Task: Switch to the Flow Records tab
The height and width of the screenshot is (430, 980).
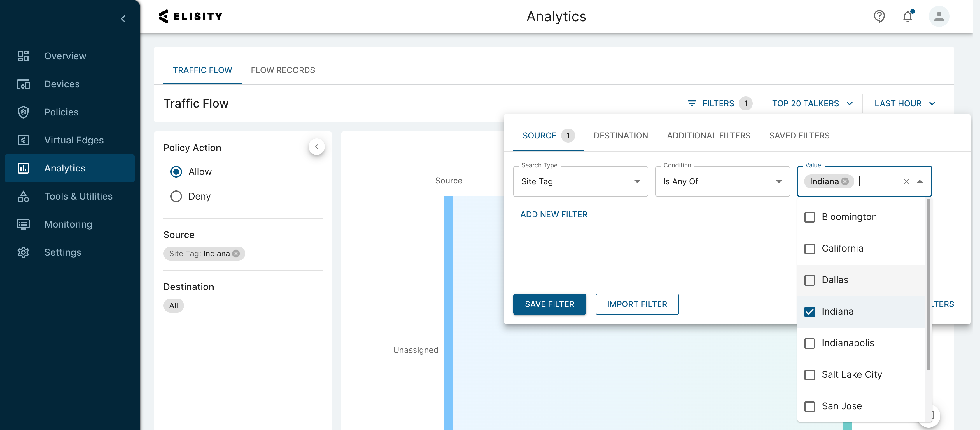Action: pyautogui.click(x=283, y=70)
